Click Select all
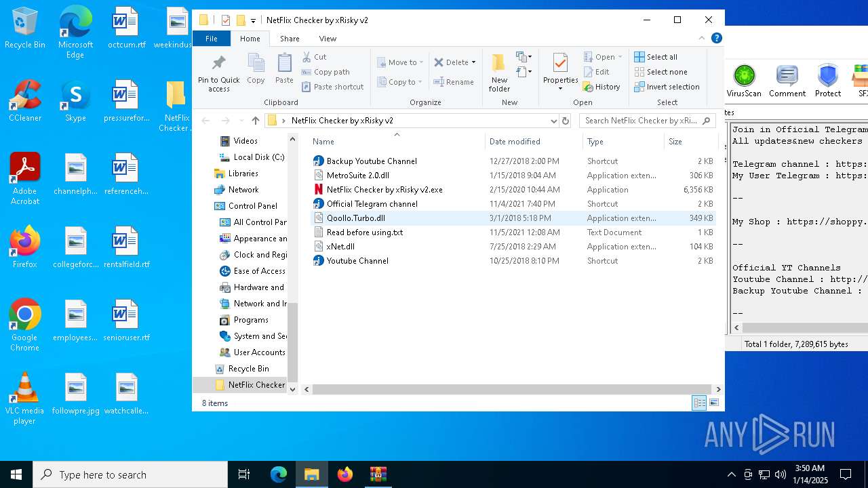 [x=656, y=57]
